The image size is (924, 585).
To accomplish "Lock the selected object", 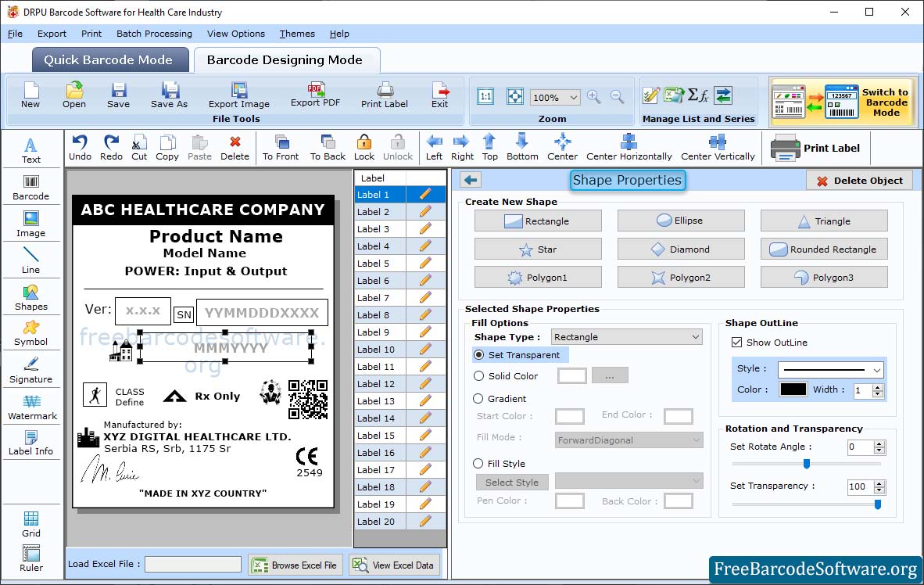I will (x=364, y=148).
